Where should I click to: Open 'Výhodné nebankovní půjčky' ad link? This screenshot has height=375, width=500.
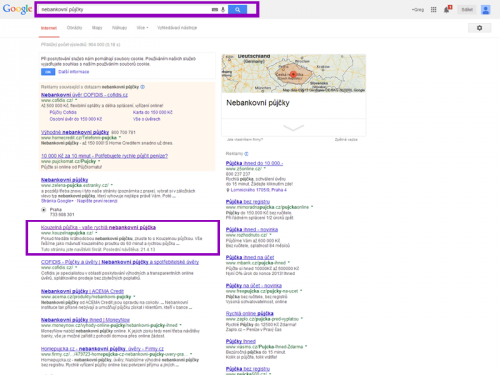[x=75, y=132]
